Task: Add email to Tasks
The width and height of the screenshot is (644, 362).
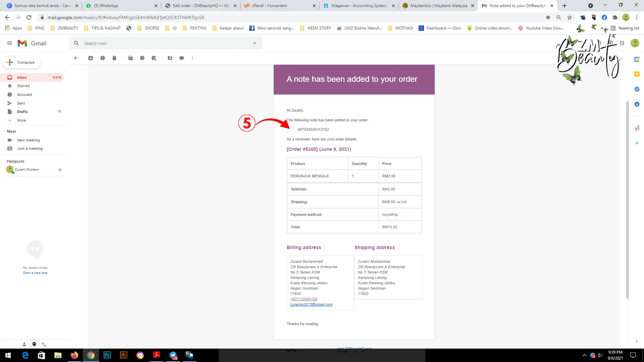Action: pos(154,58)
